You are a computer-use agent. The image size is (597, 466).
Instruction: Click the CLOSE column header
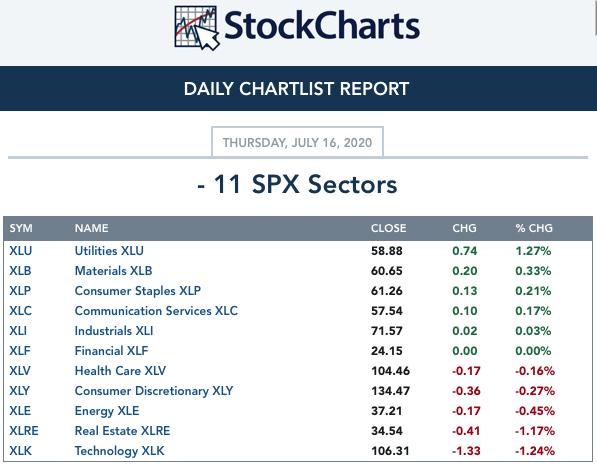click(x=388, y=228)
